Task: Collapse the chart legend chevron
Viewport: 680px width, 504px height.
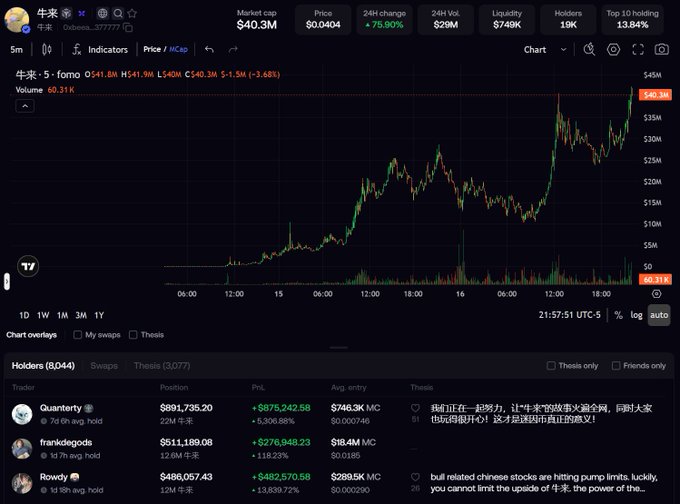Action: coord(25,106)
